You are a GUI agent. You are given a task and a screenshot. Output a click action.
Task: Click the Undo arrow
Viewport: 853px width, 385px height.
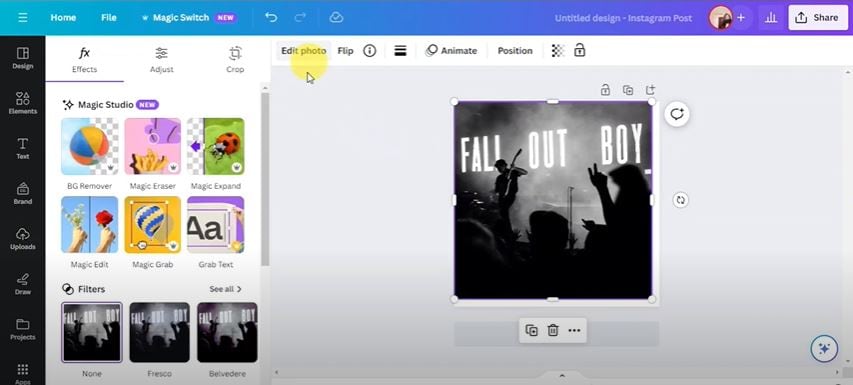tap(271, 17)
